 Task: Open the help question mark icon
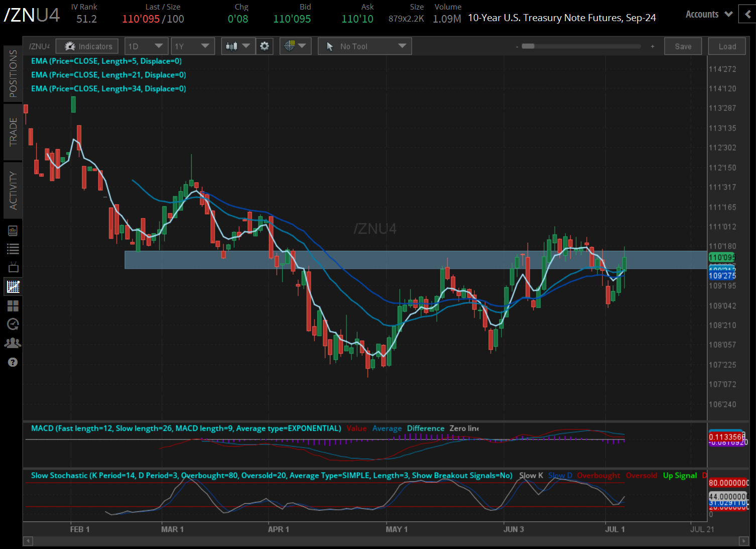click(13, 362)
